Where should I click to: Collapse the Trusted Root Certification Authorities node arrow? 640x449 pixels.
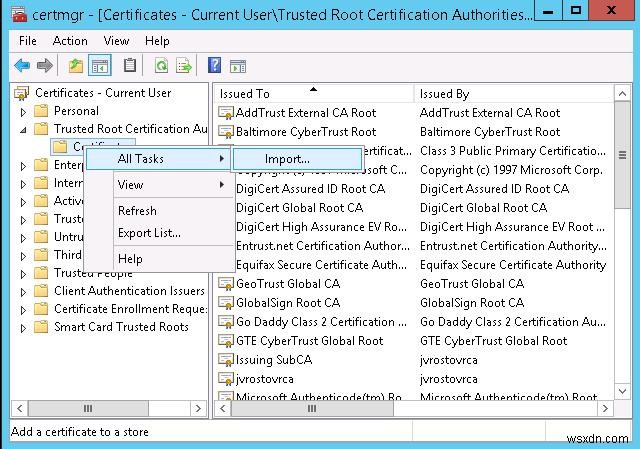coord(23,130)
